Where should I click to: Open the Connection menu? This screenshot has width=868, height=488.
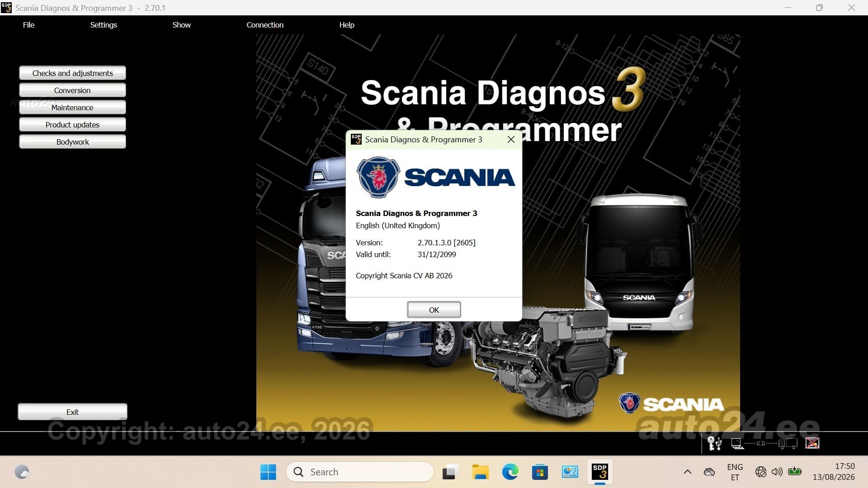point(265,25)
